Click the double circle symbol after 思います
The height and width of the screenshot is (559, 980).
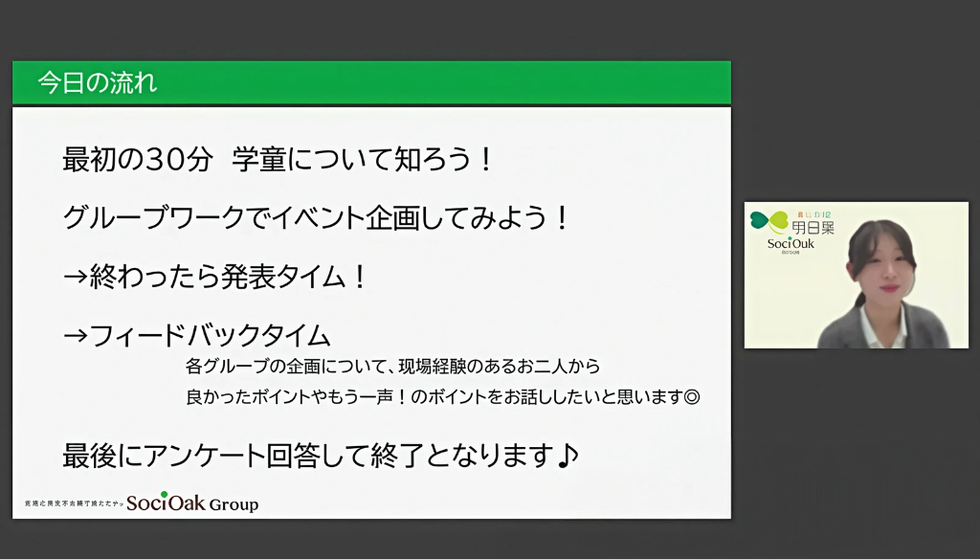click(693, 396)
